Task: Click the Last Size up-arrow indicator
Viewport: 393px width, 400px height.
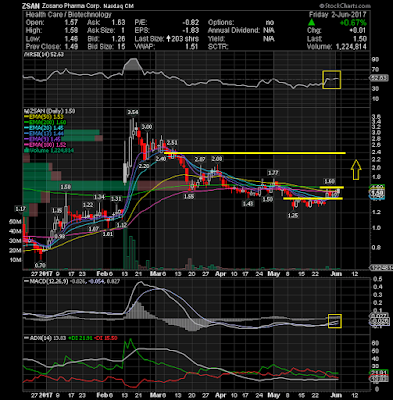Action: (169, 39)
